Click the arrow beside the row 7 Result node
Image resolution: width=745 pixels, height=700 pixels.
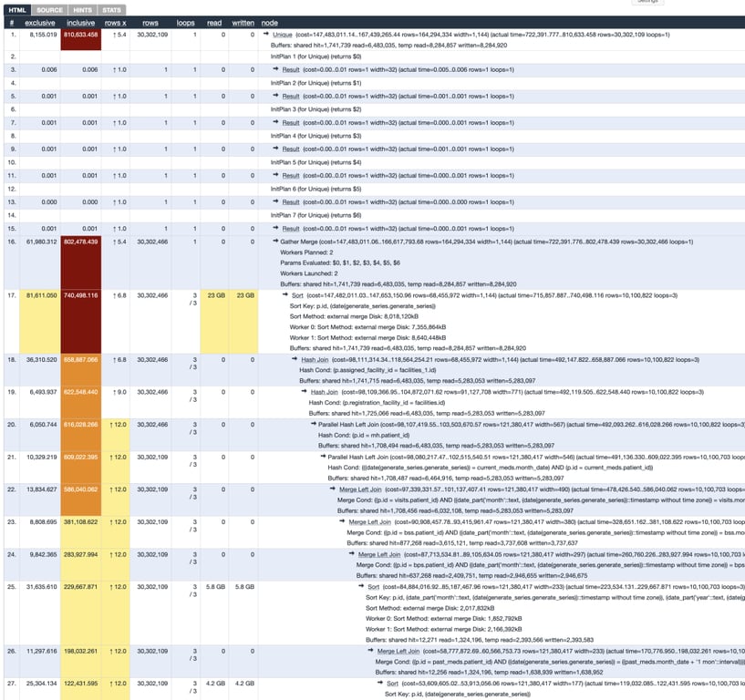click(x=275, y=122)
